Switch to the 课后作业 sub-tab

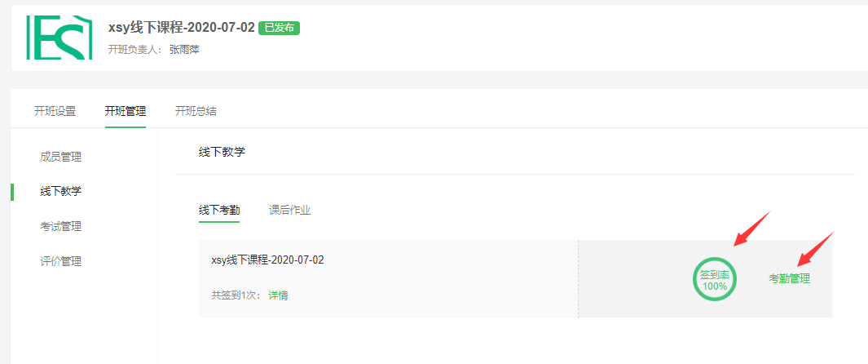click(x=289, y=211)
